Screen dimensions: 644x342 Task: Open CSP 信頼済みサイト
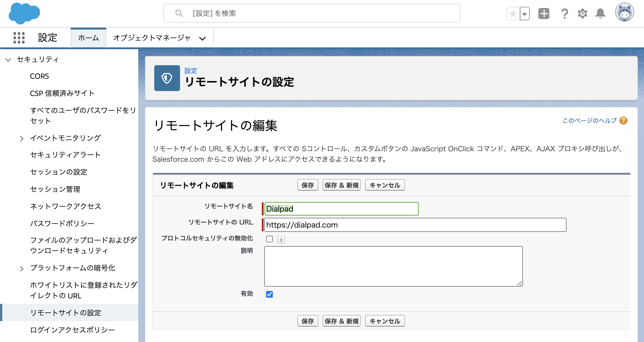(62, 93)
